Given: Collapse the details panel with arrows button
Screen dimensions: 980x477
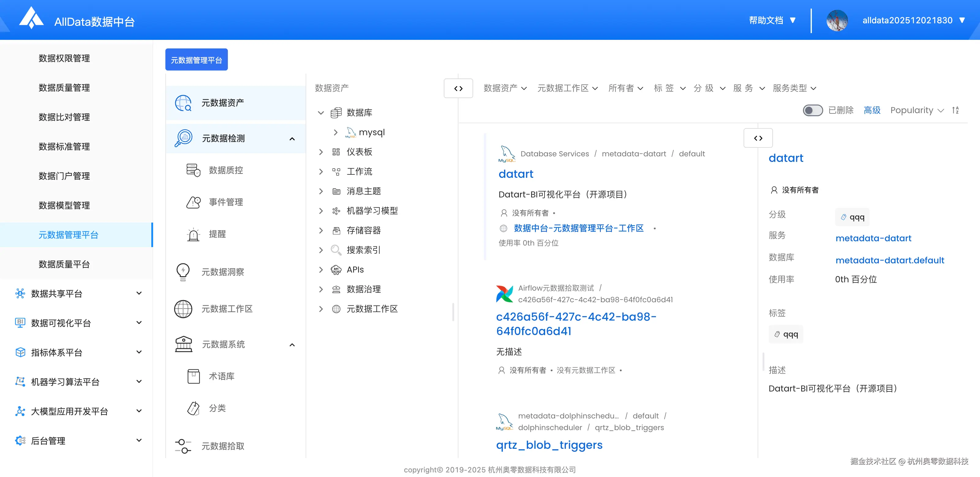Looking at the screenshot, I should pyautogui.click(x=758, y=138).
